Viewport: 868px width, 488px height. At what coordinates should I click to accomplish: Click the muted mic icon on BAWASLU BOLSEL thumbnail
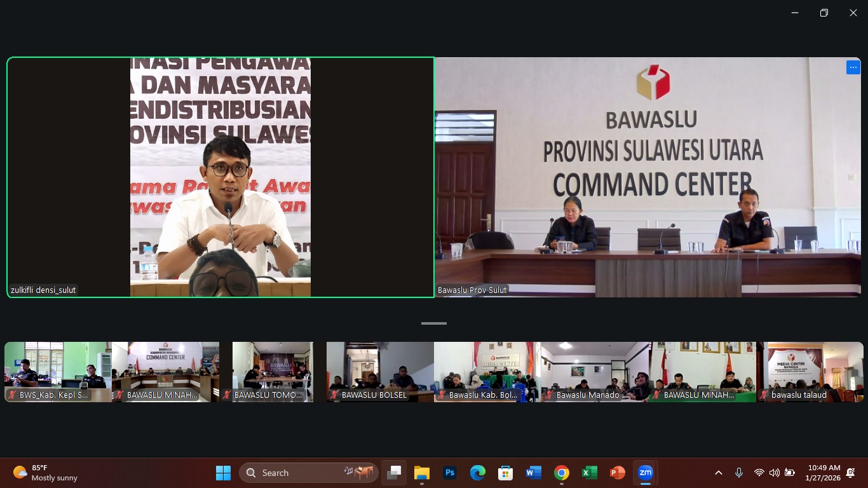click(x=334, y=395)
